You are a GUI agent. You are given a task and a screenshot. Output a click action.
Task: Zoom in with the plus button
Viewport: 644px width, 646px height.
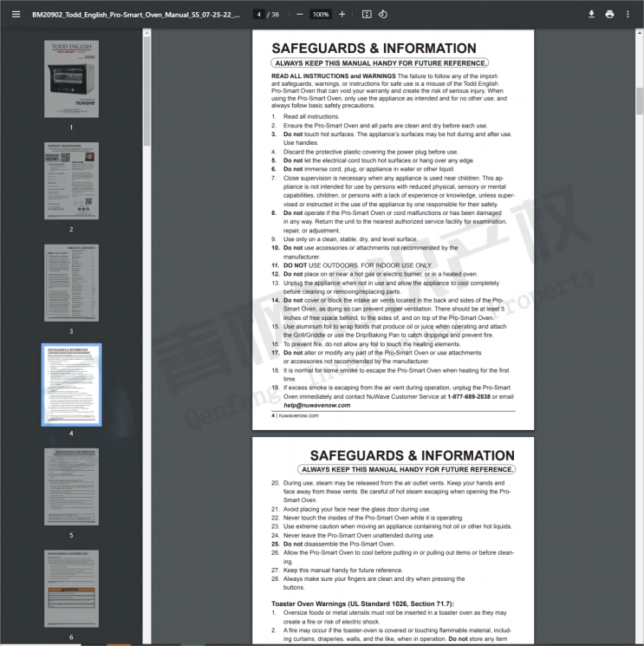tap(342, 15)
